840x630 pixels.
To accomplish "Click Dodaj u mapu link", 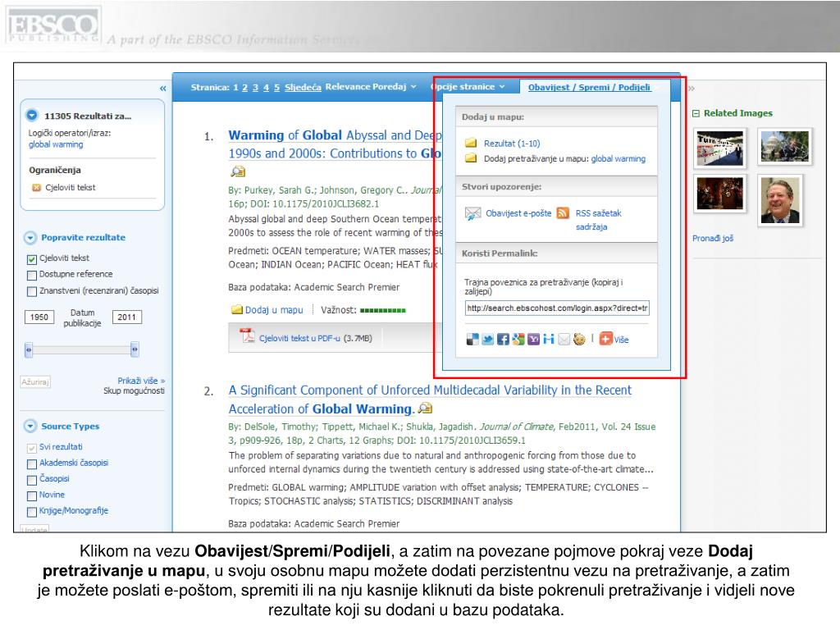I will tap(274, 310).
